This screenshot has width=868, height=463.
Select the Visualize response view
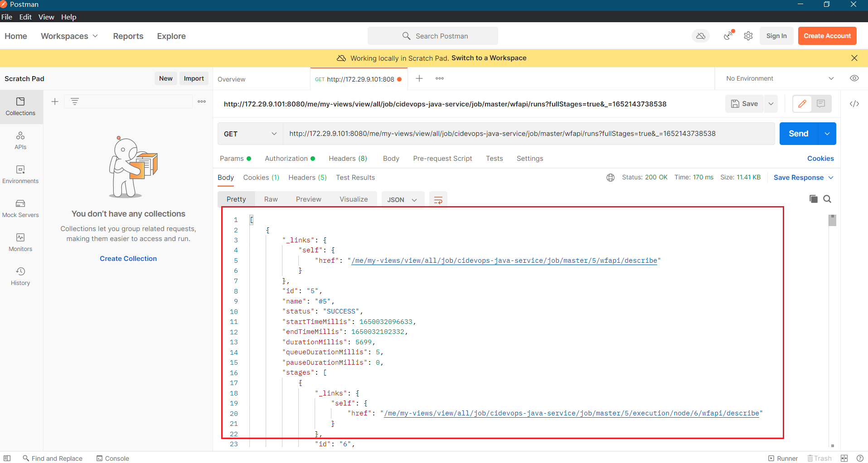point(354,199)
